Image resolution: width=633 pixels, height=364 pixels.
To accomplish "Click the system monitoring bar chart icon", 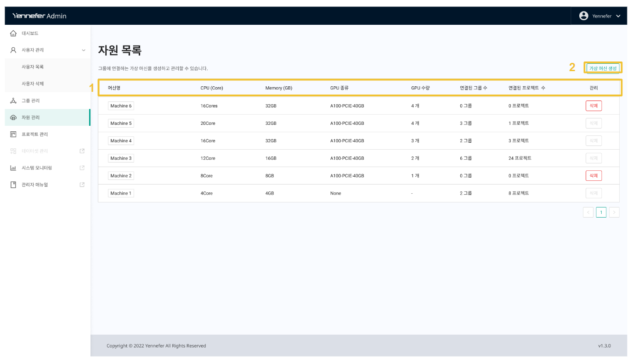I will pyautogui.click(x=13, y=168).
